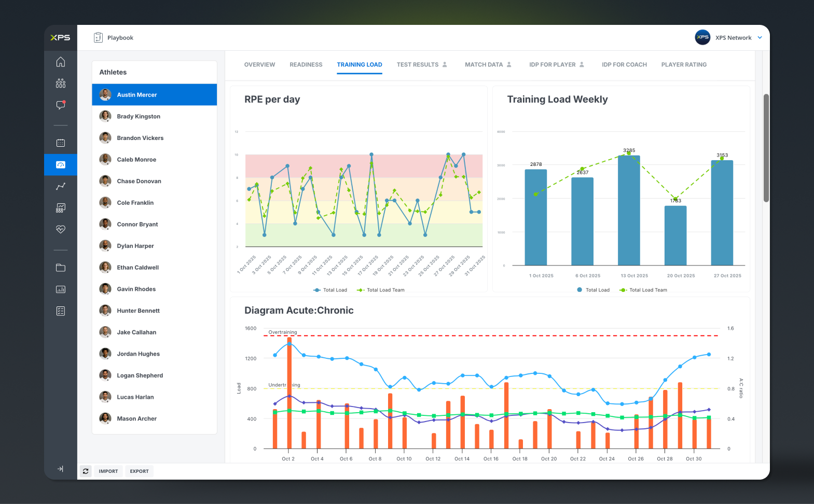Open the folder icon in sidebar
Viewport: 814px width, 504px height.
tap(61, 268)
